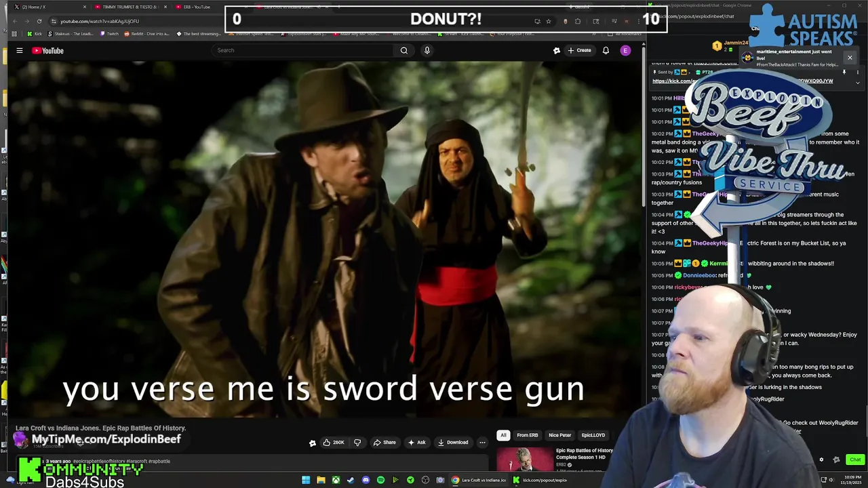Click the Indiana Jones video player

pos(323,239)
